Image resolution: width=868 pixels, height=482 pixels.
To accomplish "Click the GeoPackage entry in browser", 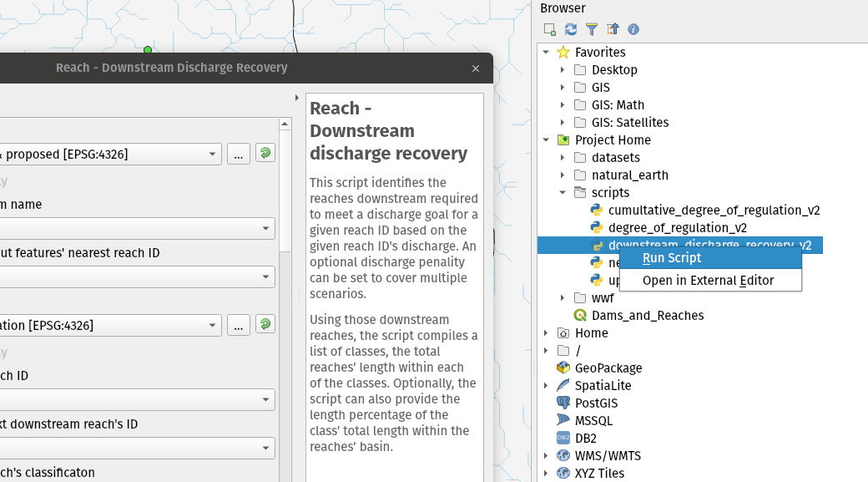I will [608, 368].
